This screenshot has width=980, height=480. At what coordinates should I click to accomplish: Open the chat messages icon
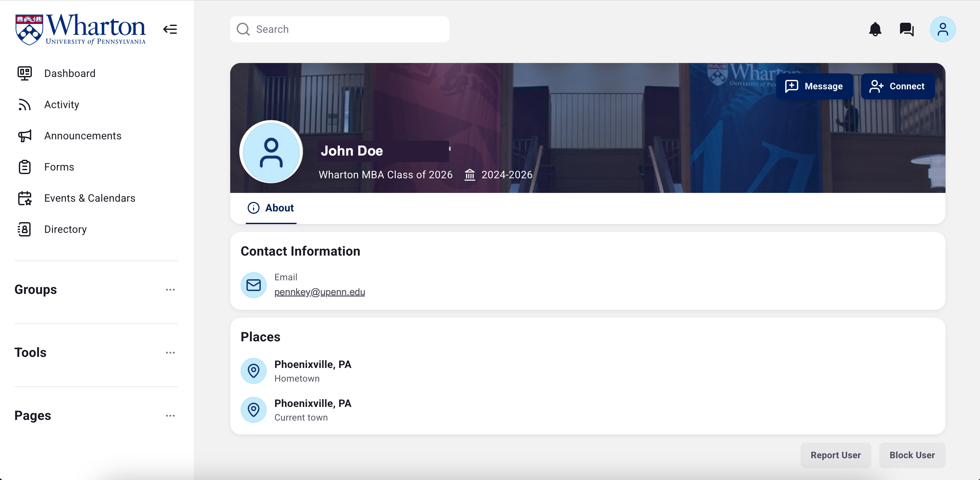tap(907, 29)
